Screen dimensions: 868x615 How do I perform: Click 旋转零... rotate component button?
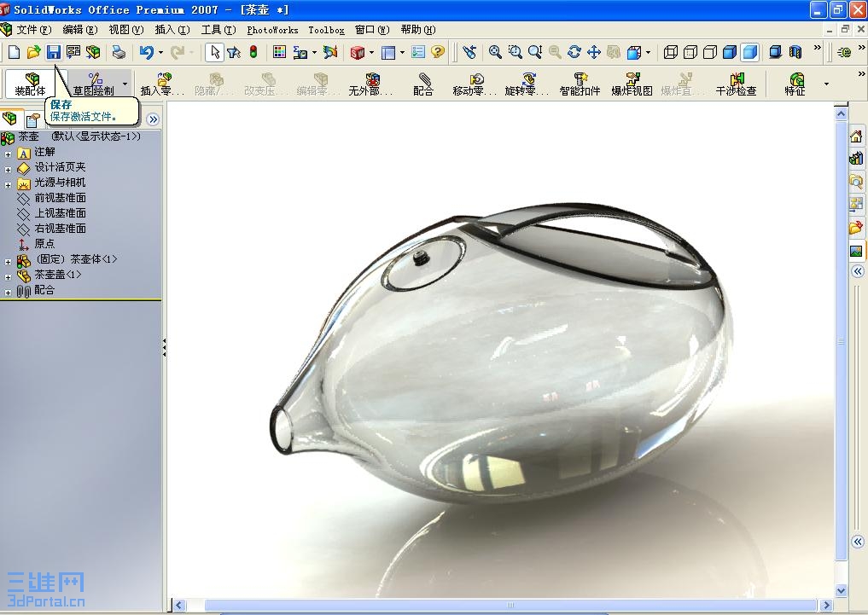pyautogui.click(x=527, y=84)
